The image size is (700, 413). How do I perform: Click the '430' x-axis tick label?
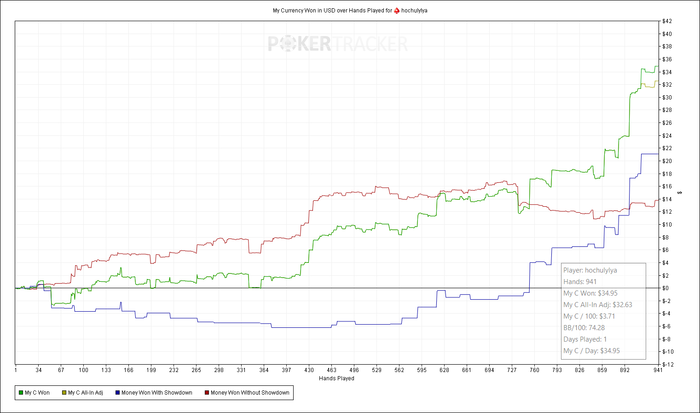309,370
